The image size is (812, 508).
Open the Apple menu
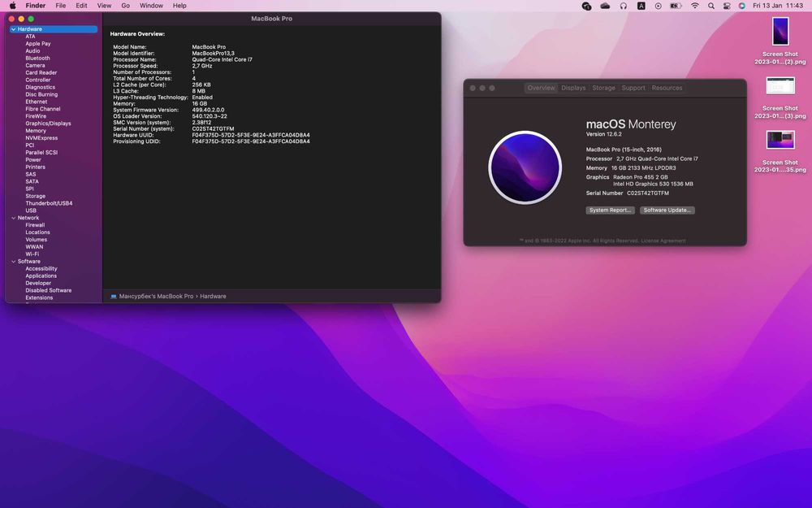point(12,6)
